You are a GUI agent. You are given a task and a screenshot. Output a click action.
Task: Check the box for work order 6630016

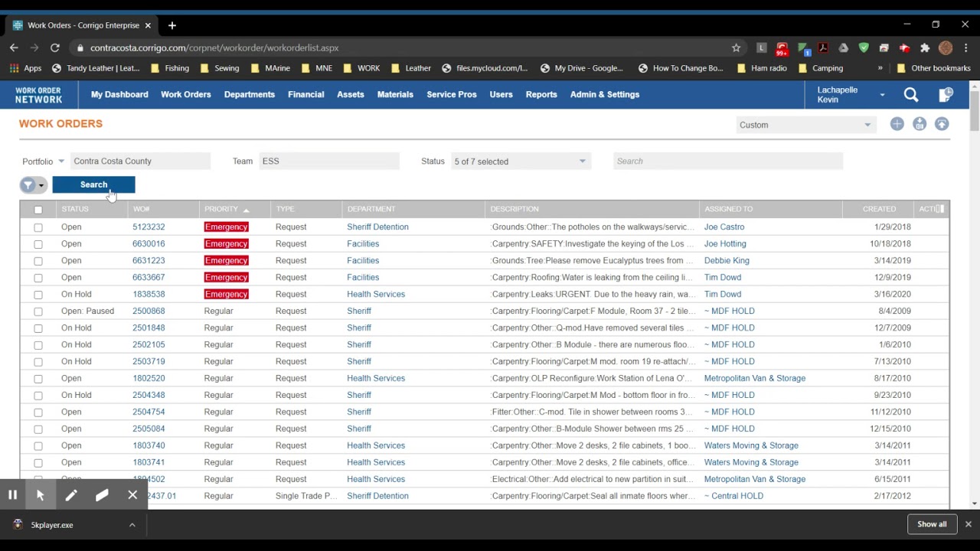tap(38, 244)
